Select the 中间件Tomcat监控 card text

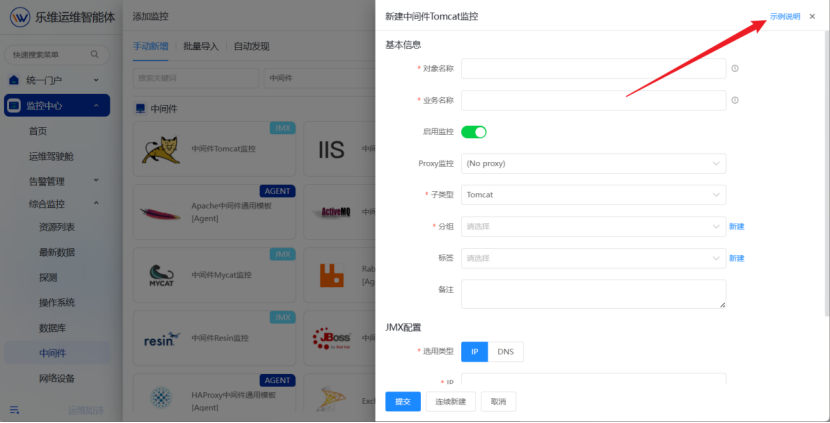223,149
